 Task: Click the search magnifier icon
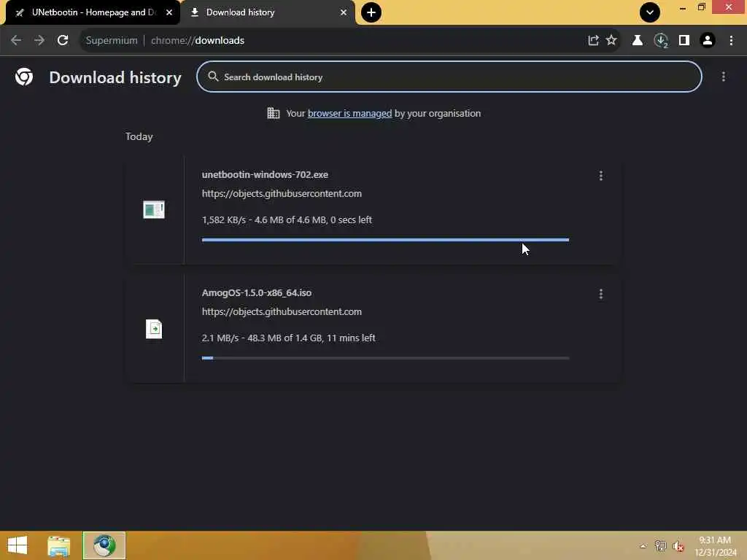point(213,77)
